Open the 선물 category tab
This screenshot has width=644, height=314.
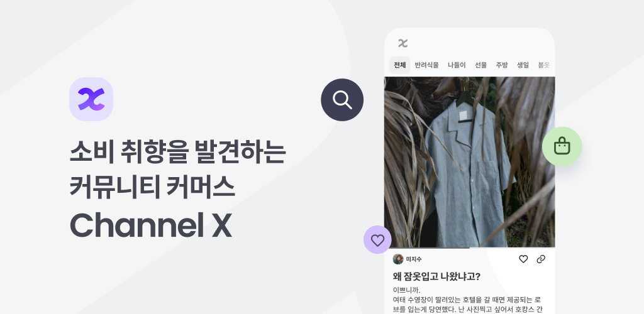pos(481,65)
